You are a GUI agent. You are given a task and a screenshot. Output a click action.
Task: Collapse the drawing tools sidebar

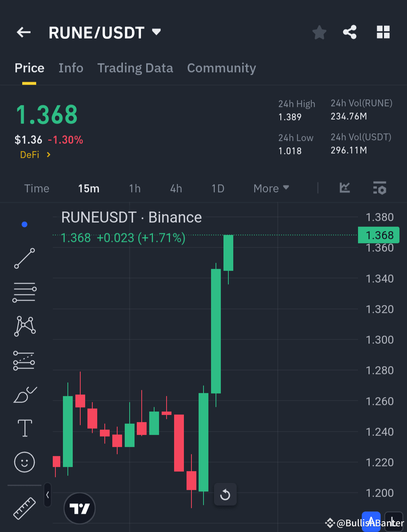click(x=47, y=495)
